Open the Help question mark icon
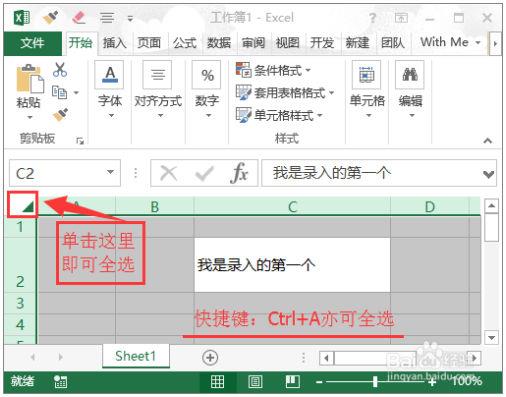 (373, 18)
